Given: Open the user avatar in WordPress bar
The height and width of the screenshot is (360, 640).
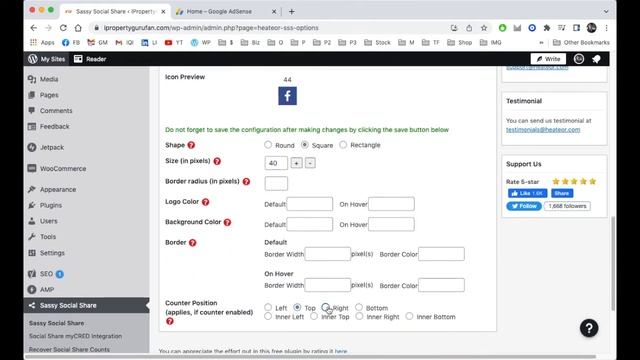Looking at the screenshot, I should pyautogui.click(x=579, y=59).
